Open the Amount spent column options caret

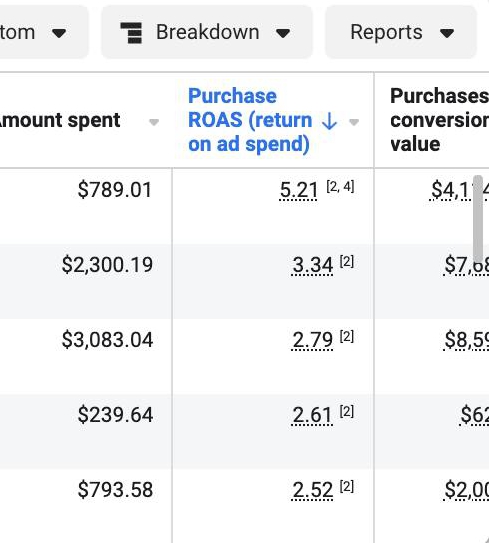[x=154, y=122]
